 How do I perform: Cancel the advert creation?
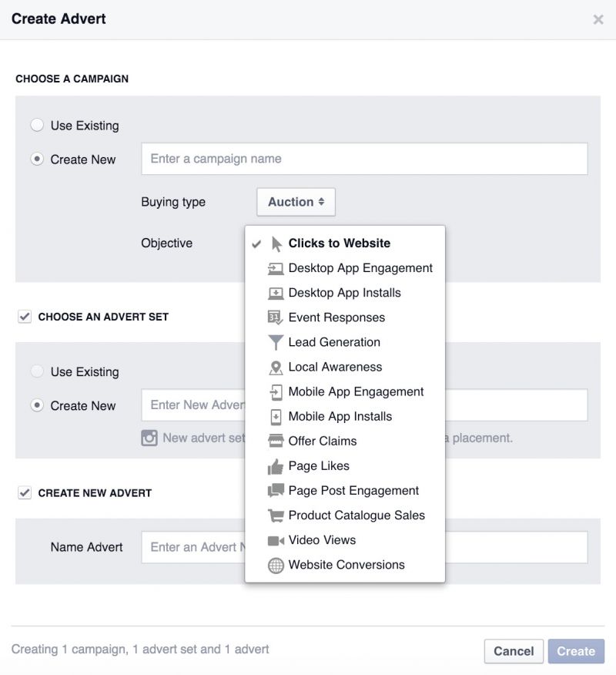(514, 650)
